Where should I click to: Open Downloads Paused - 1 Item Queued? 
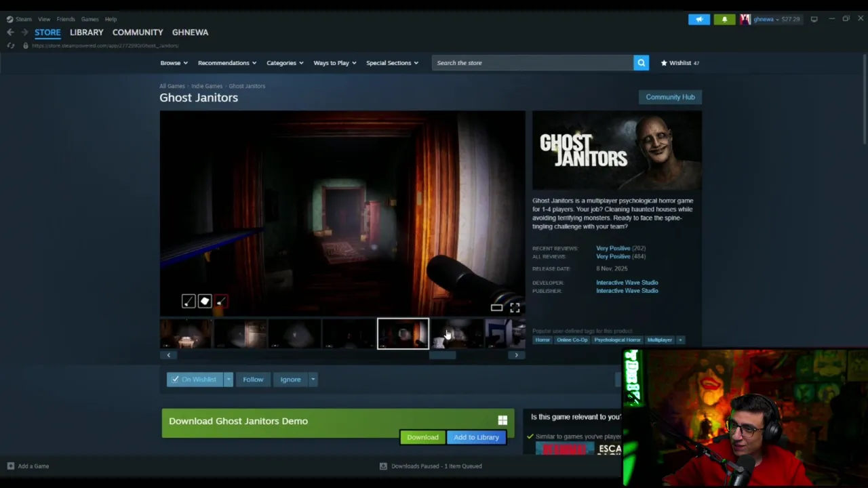click(437, 466)
